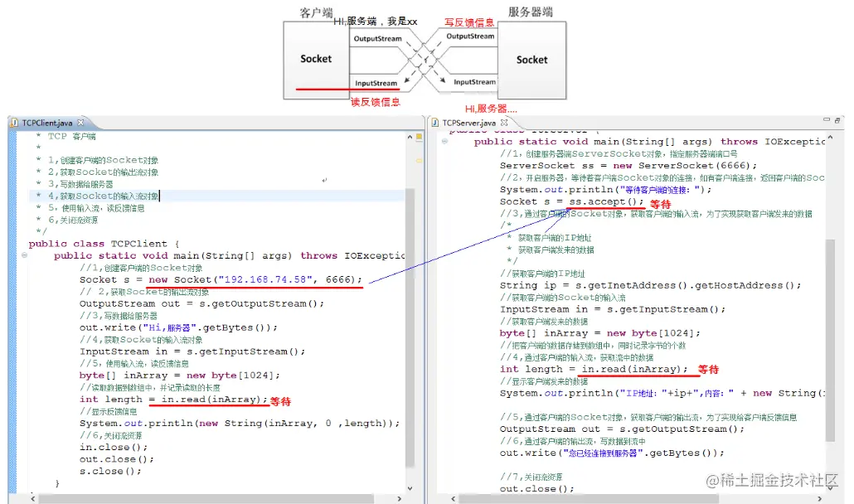
Task: Click 'OutputStream out = s.getOutputStream();' in TCPServer
Action: click(622, 429)
